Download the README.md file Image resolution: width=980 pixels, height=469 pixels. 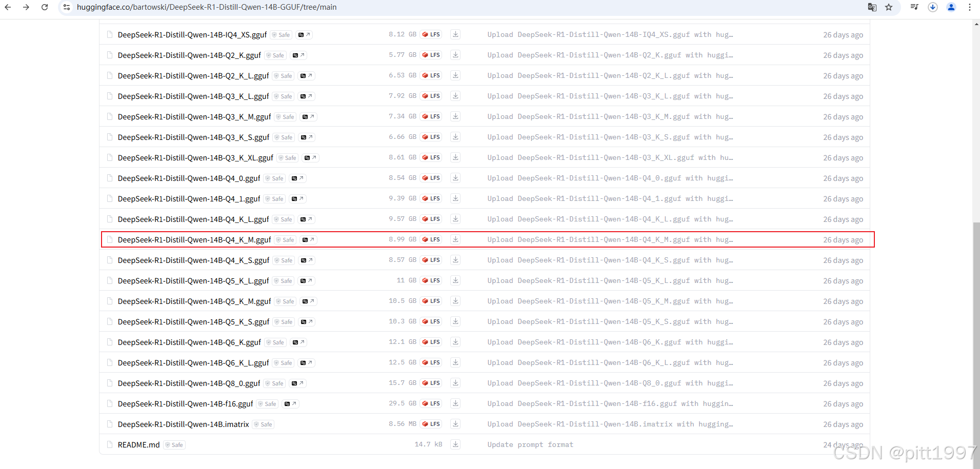[455, 444]
